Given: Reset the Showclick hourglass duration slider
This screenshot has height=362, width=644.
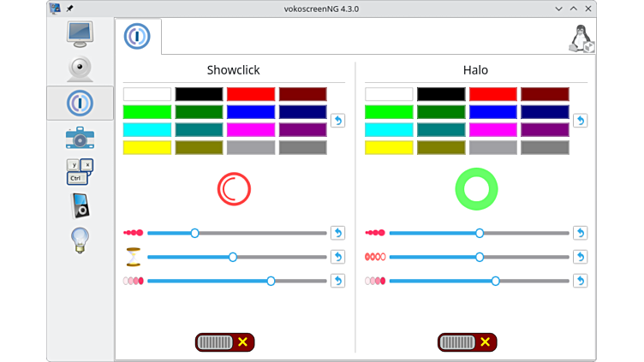Looking at the screenshot, I should click(x=337, y=257).
